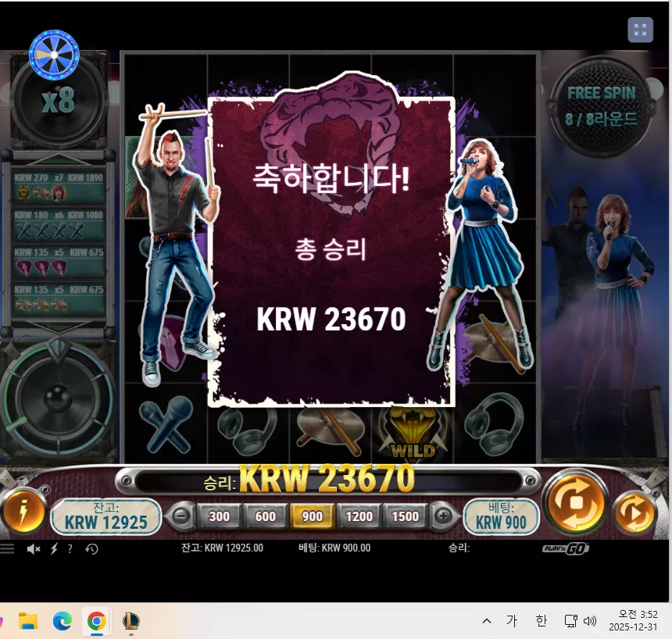Start autoplay with small orange button
Image resolution: width=672 pixels, height=639 pixels.
click(634, 512)
